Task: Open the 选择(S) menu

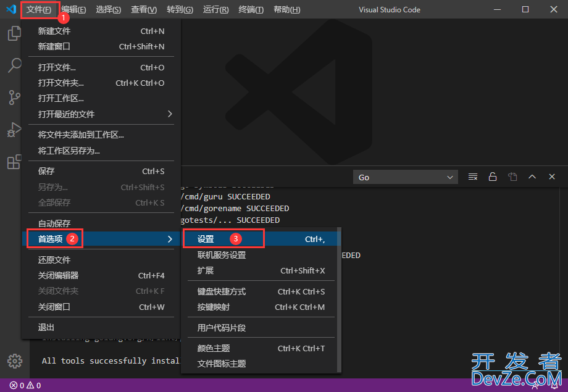Action: tap(108, 9)
